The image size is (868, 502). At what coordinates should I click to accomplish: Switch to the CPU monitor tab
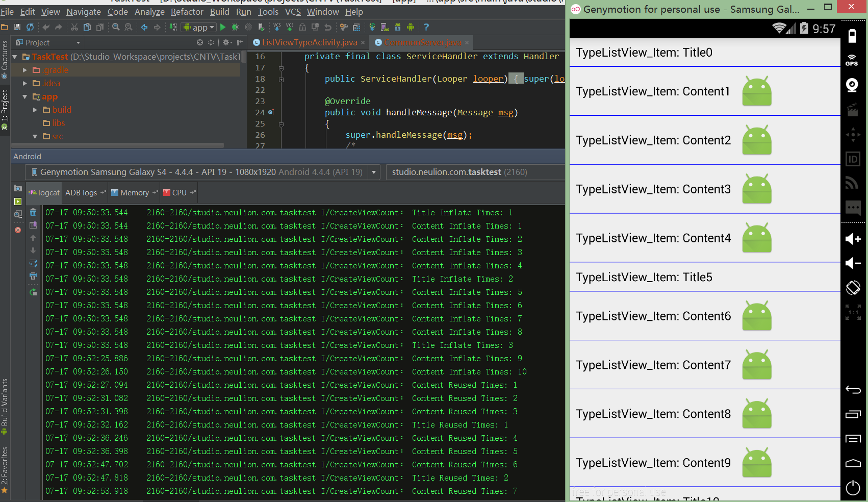click(x=179, y=192)
